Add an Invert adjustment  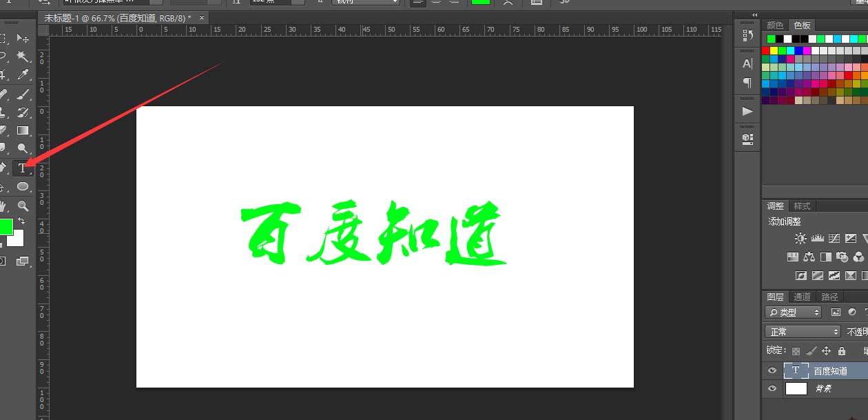[x=801, y=276]
